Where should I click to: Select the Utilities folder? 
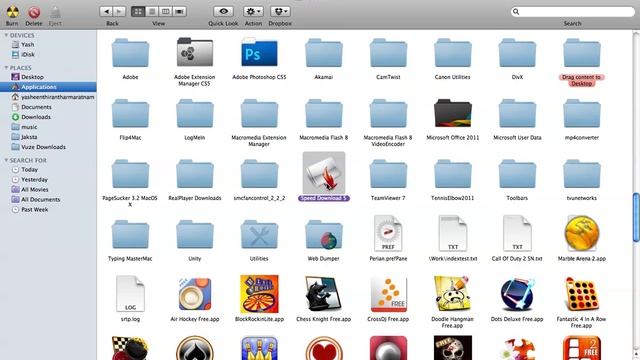pos(259,235)
